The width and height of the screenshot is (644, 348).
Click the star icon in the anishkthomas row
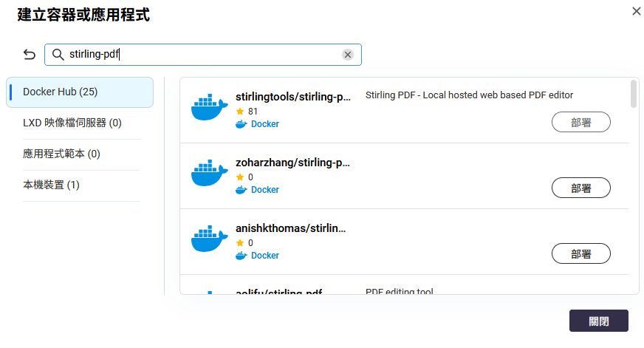click(x=240, y=243)
